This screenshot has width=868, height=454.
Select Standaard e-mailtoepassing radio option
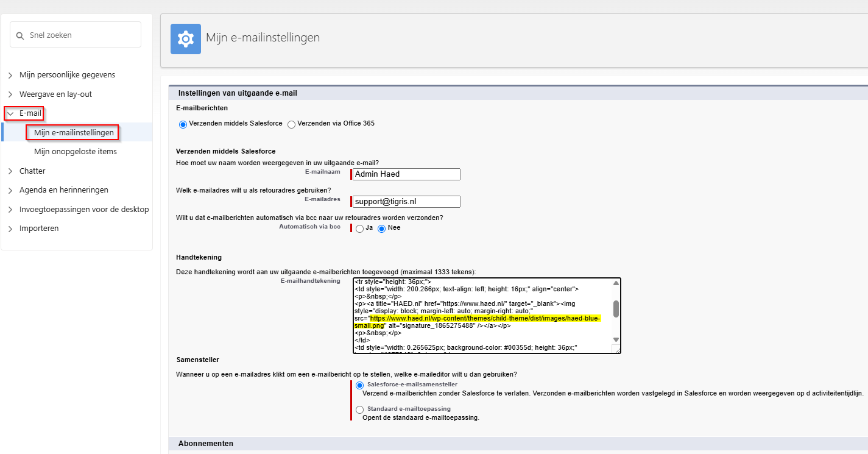tap(359, 410)
